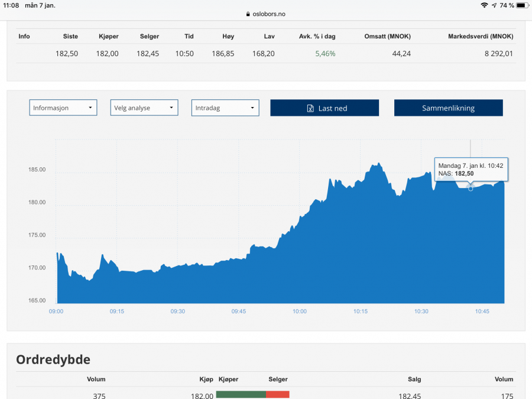Viewport: 532px width, 399px height.
Task: Click the red seller bar in Ordredybde
Action: tap(277, 395)
